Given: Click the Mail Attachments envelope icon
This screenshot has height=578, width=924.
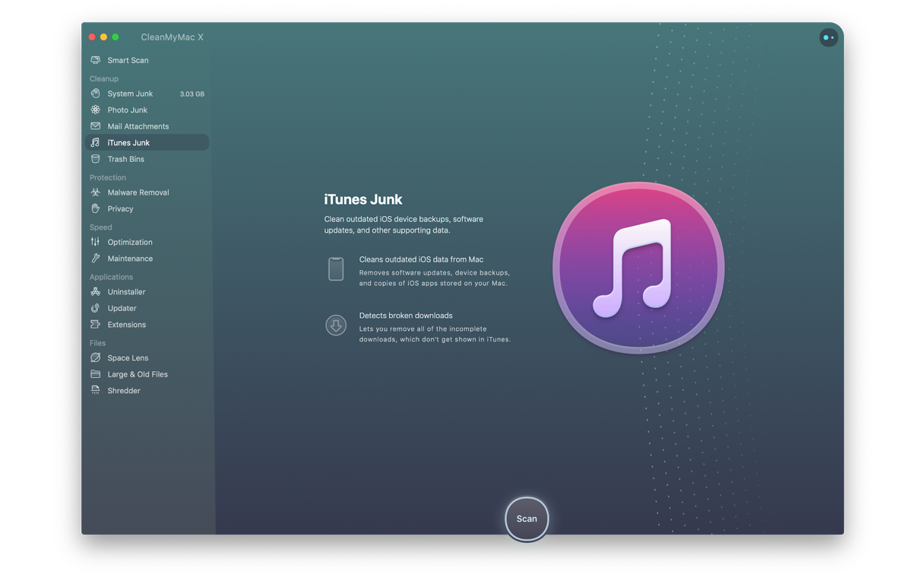Looking at the screenshot, I should click(x=95, y=126).
